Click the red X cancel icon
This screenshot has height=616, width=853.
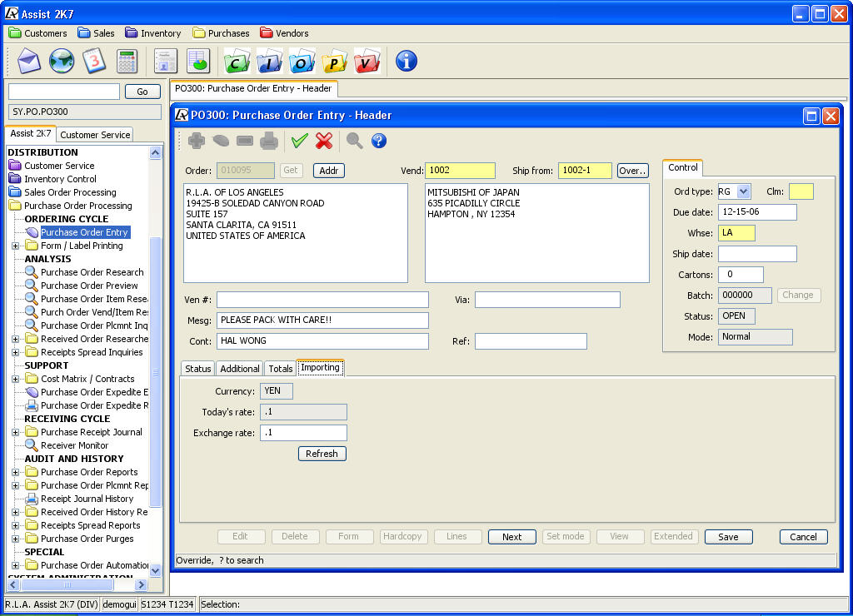tap(324, 141)
